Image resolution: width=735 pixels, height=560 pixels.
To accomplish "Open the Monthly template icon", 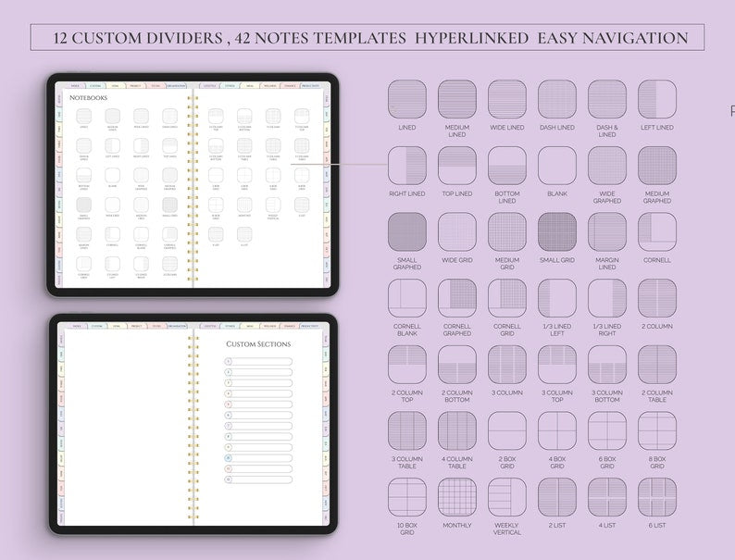I will pos(457,497).
